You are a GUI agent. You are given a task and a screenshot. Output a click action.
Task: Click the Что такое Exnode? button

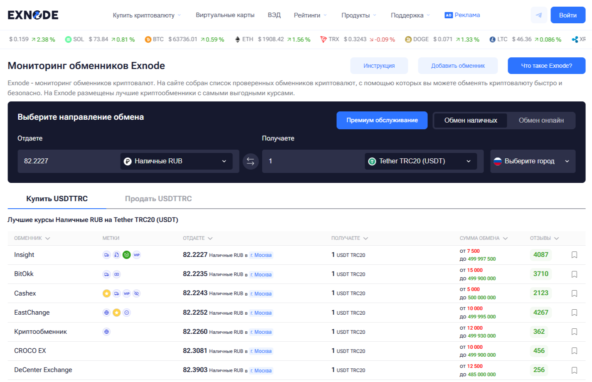coord(546,66)
